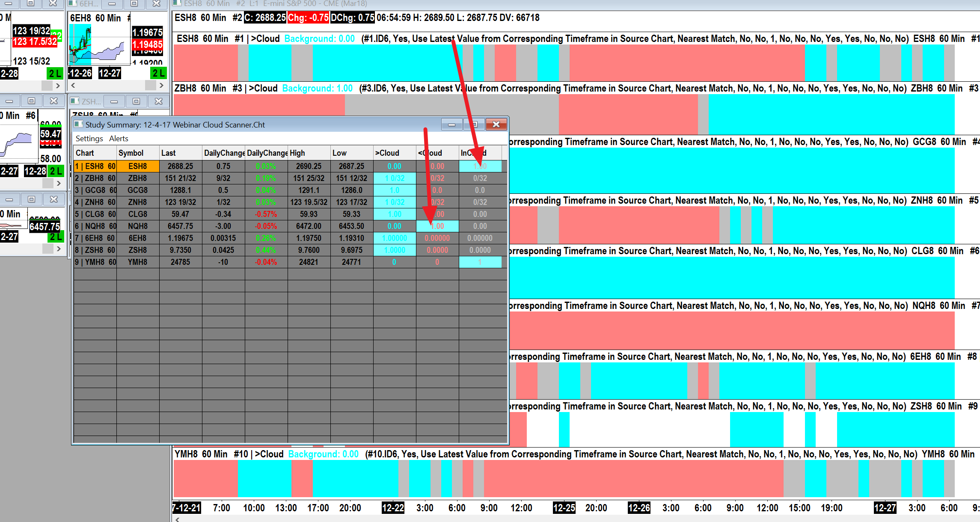Select the NQH8 symbol cell
The height and width of the screenshot is (522, 980).
(137, 226)
